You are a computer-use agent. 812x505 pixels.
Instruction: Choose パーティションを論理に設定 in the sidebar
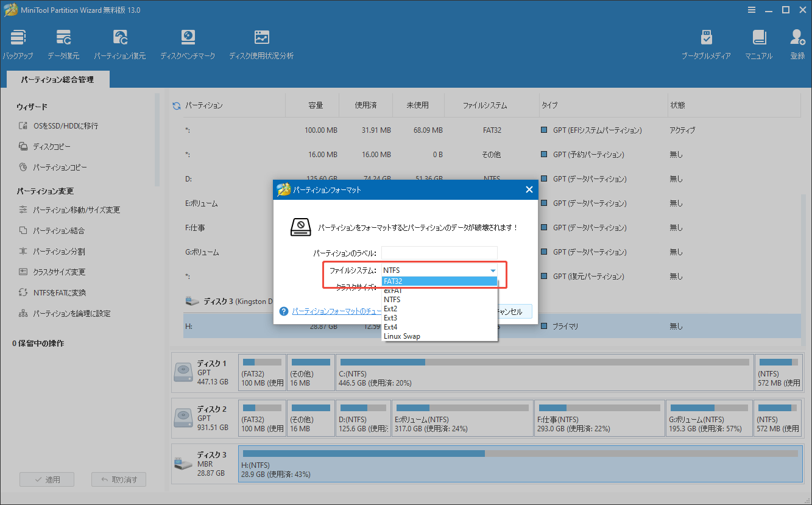(x=65, y=314)
